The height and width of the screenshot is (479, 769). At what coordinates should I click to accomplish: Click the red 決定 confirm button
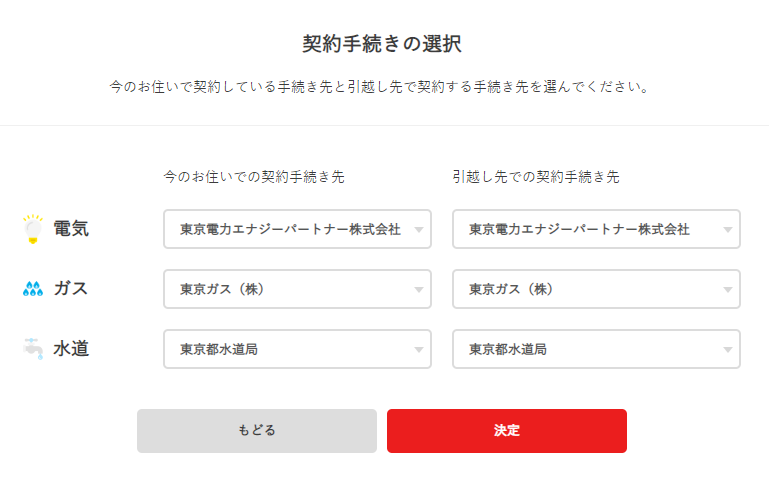point(507,431)
